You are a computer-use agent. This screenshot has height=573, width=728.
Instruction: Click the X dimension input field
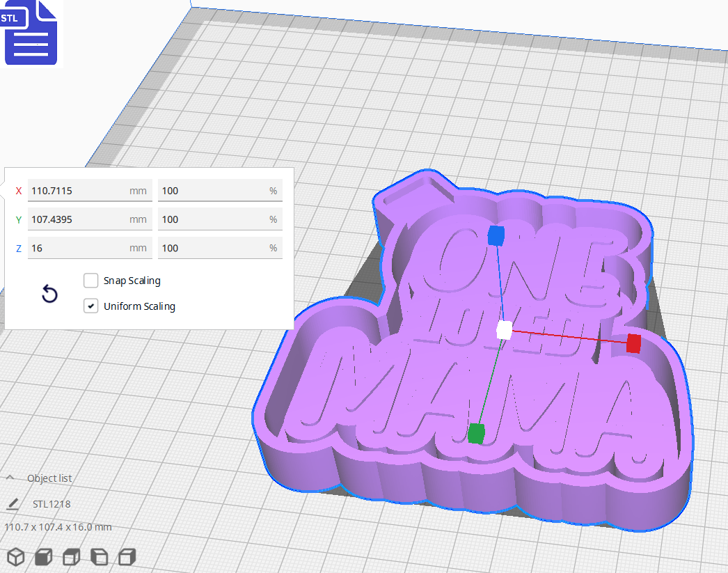tap(90, 190)
